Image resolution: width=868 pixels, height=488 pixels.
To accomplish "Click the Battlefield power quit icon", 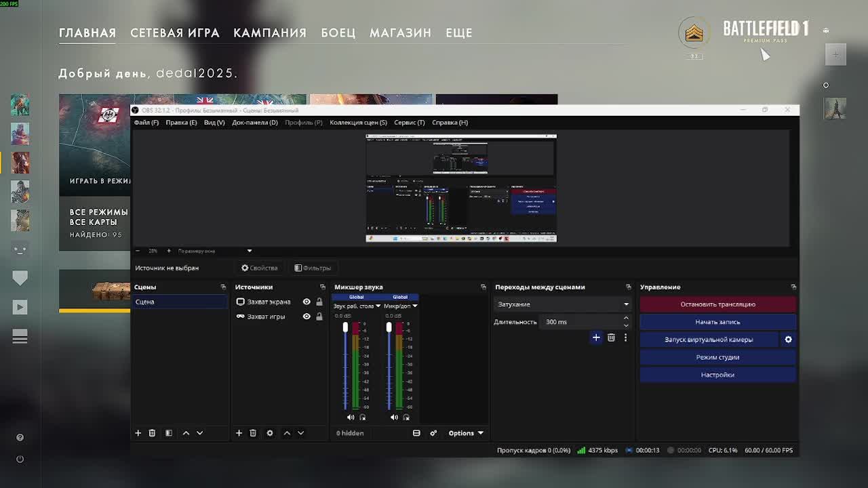I will click(x=20, y=459).
